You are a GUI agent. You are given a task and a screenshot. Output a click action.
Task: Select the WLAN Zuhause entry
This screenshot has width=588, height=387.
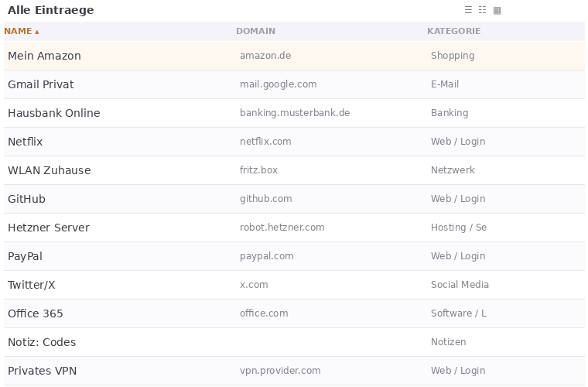pyautogui.click(x=49, y=170)
